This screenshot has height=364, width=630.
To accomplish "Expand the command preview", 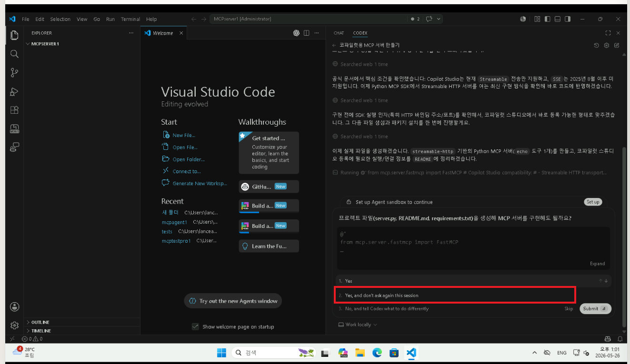I will [x=597, y=264].
